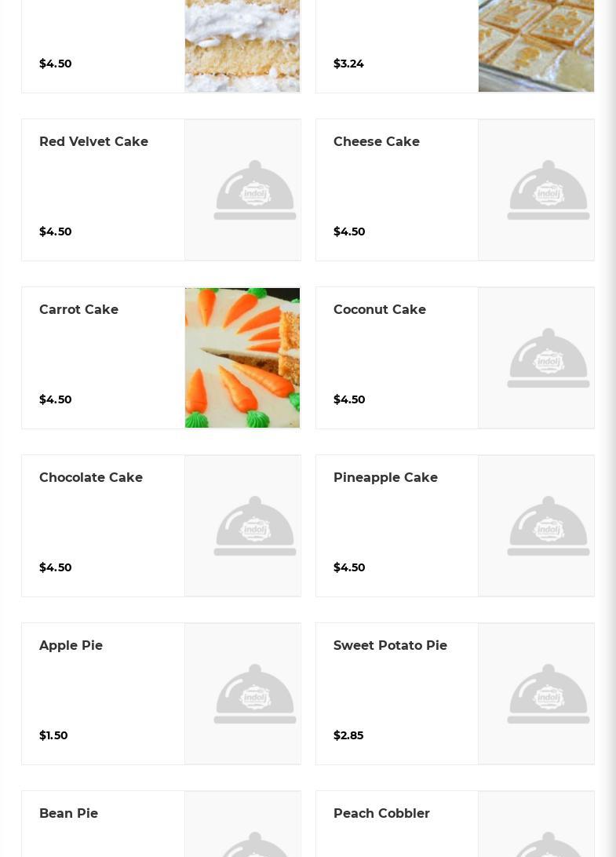The height and width of the screenshot is (857, 616).
Task: Click the Coconut Cake placeholder dish icon
Action: [548, 358]
